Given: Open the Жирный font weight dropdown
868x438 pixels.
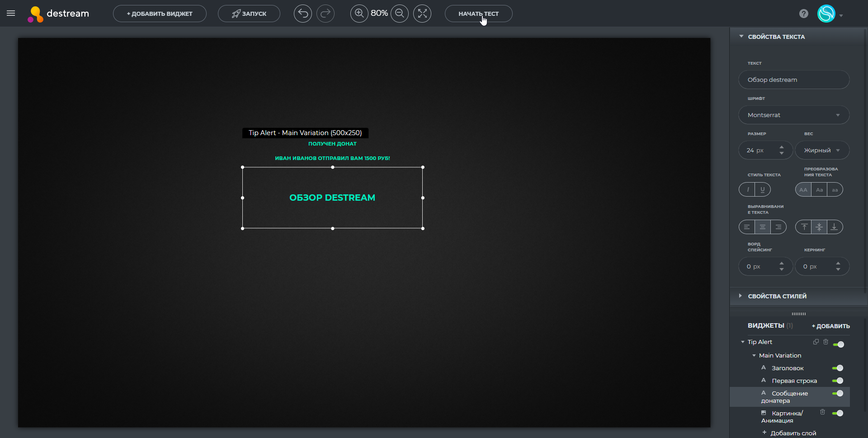Looking at the screenshot, I should (x=822, y=150).
